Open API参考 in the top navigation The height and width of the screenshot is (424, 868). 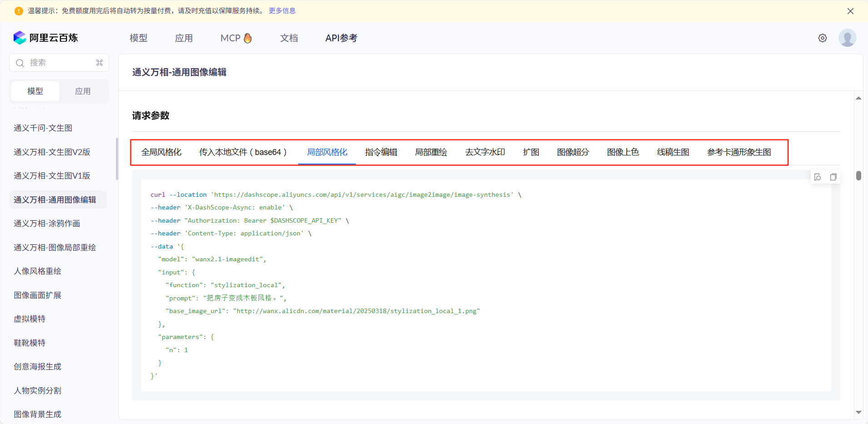[x=341, y=38]
